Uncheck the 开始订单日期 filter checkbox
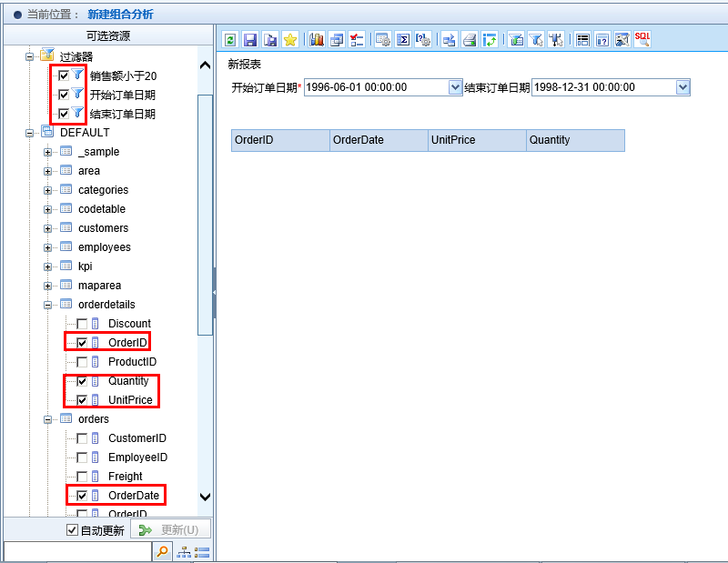Screen dimensions: 728x563 click(x=64, y=95)
